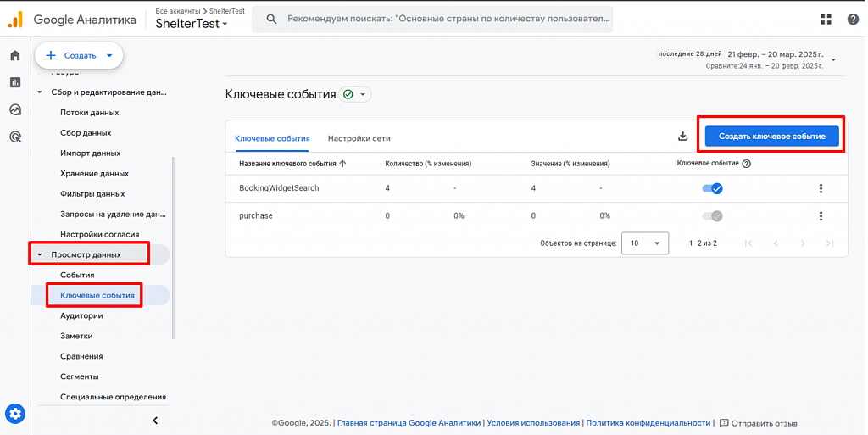The height and width of the screenshot is (435, 868).
Task: Select Ключевые события in sidebar
Action: pos(97,296)
